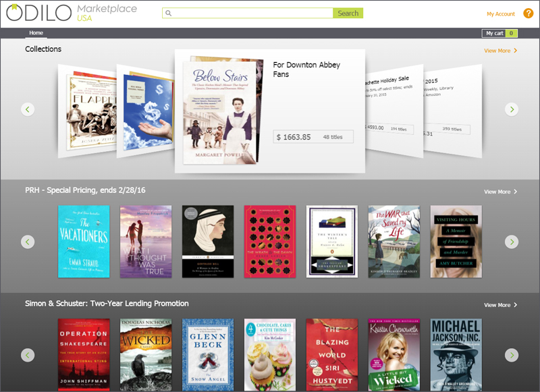Open Chocolate, Cakes & Cute Things cover
This screenshot has height=392, width=540.
[x=269, y=354]
